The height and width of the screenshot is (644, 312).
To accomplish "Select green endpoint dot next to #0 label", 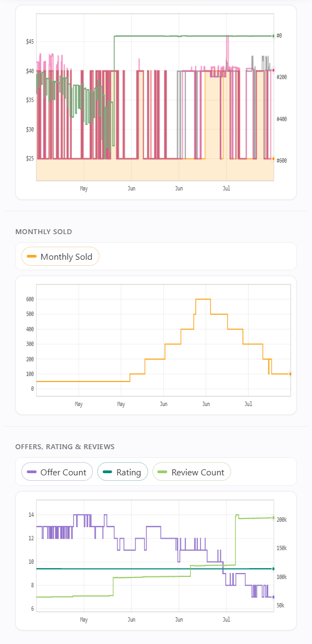I will click(x=273, y=36).
